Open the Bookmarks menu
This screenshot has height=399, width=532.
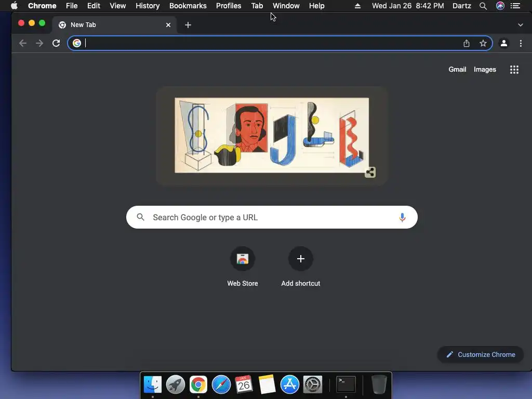pos(188,6)
